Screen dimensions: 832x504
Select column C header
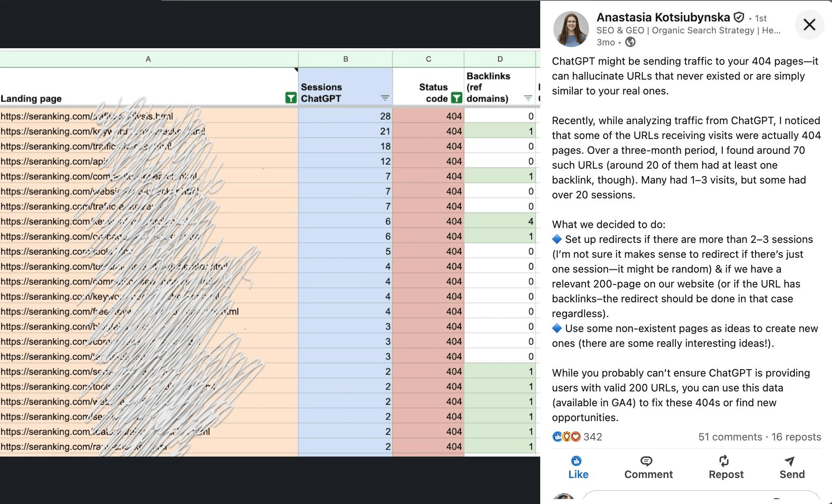[428, 59]
